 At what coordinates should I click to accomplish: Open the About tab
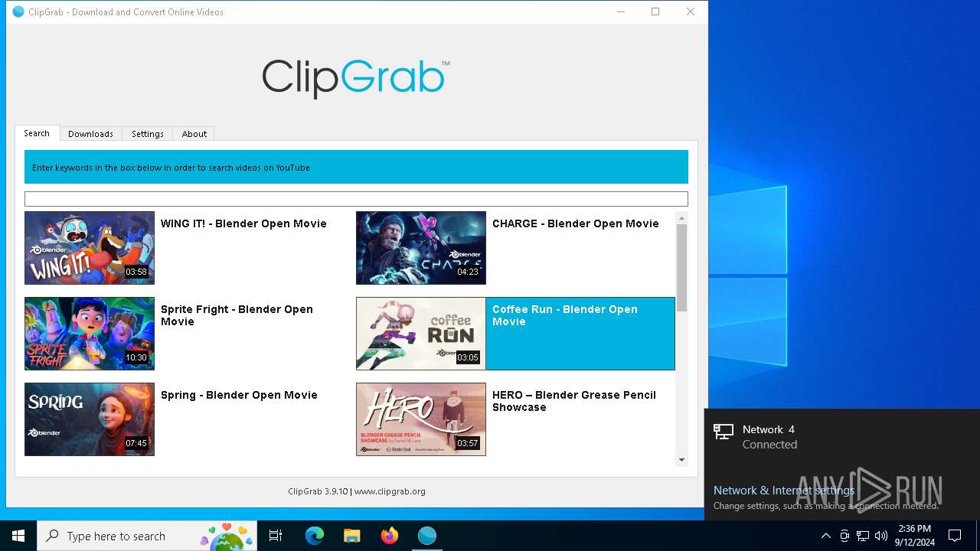(x=194, y=133)
